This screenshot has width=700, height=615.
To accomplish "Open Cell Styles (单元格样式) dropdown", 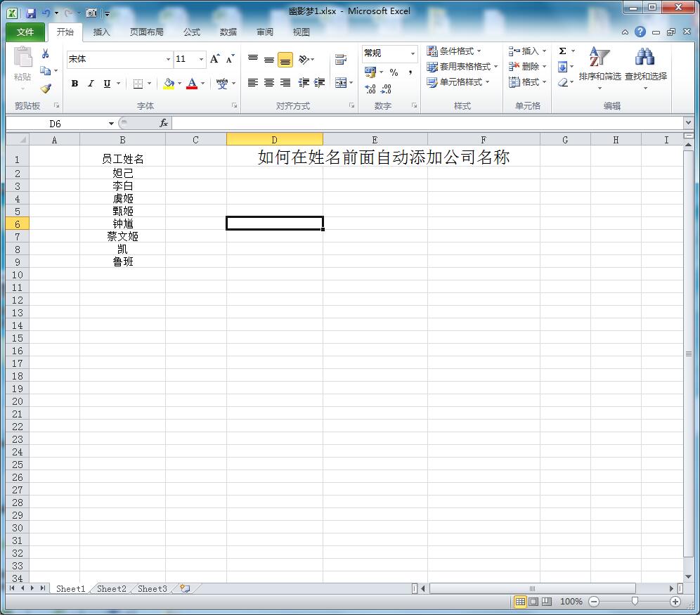I will (x=458, y=82).
